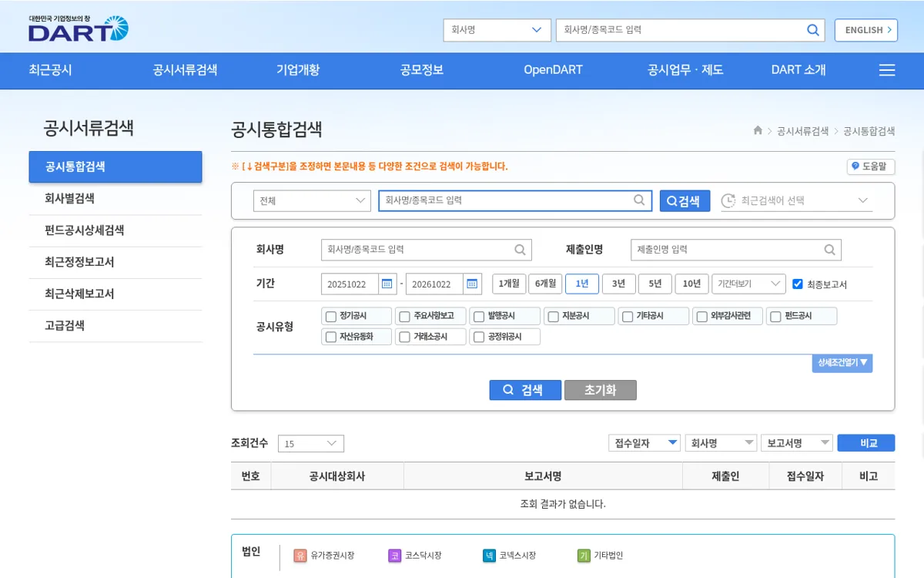Image resolution: width=924 pixels, height=578 pixels.
Task: Expand the 상세조건열기 panel
Action: coord(842,363)
